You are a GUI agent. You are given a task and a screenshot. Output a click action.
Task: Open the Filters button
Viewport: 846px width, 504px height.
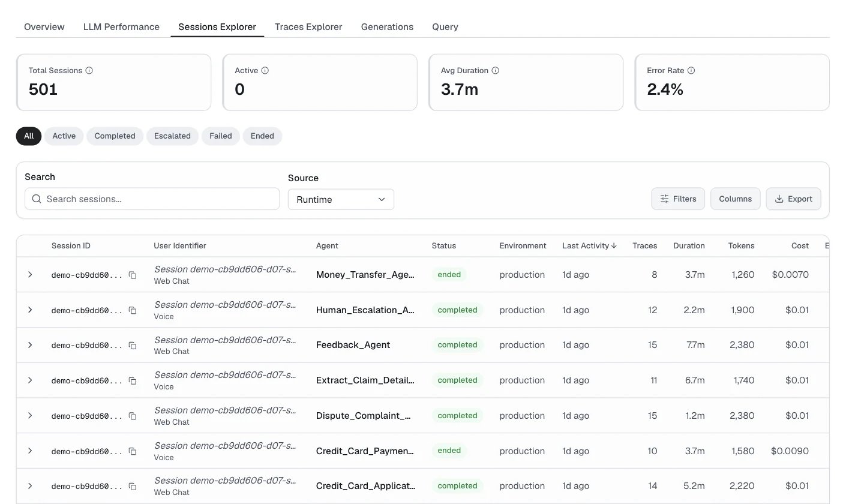[678, 199]
